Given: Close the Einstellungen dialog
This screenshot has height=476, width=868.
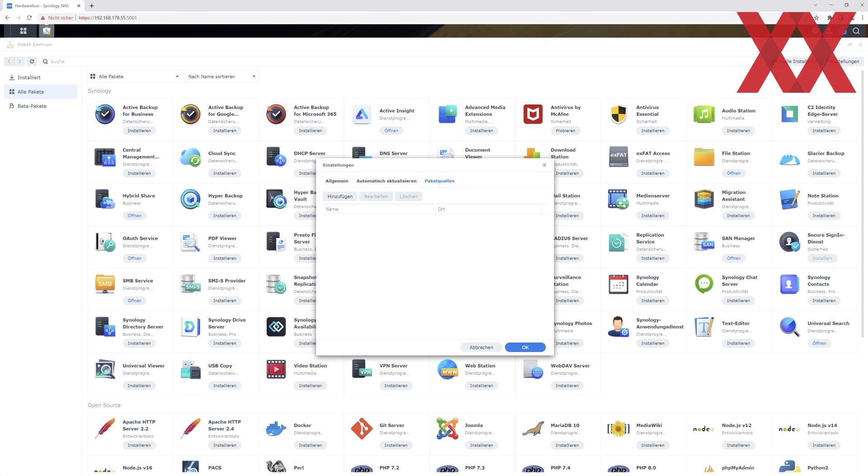Looking at the screenshot, I should (544, 165).
